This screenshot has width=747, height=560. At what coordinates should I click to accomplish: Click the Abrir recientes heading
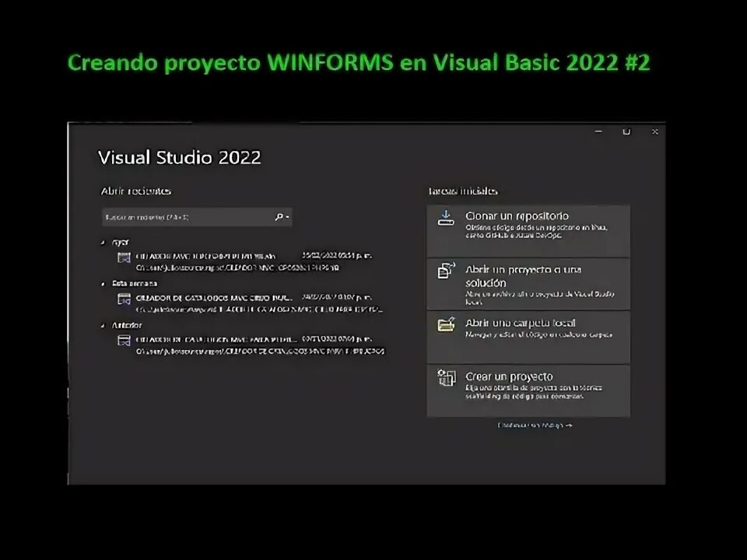pyautogui.click(x=135, y=191)
